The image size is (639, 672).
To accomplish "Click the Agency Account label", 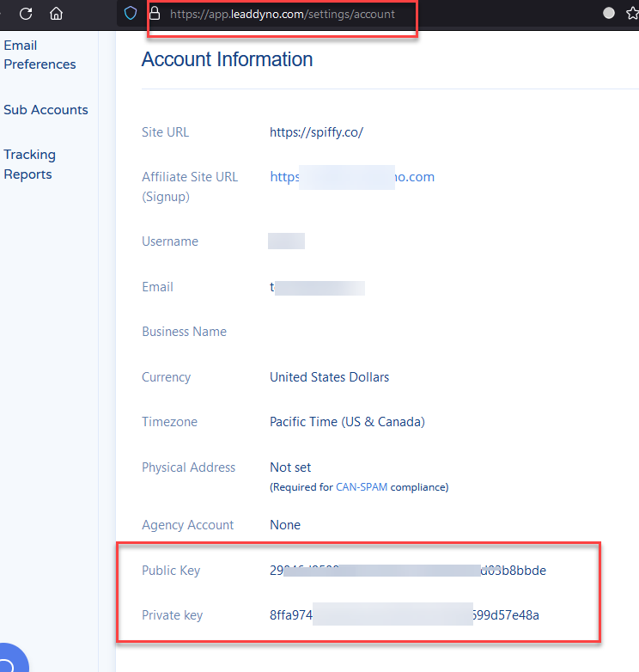I will pos(187,524).
